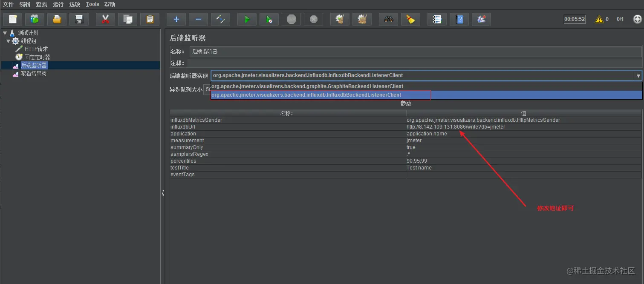Click the Reset search broom icon
Viewport: 644px width, 284px height.
click(x=411, y=19)
